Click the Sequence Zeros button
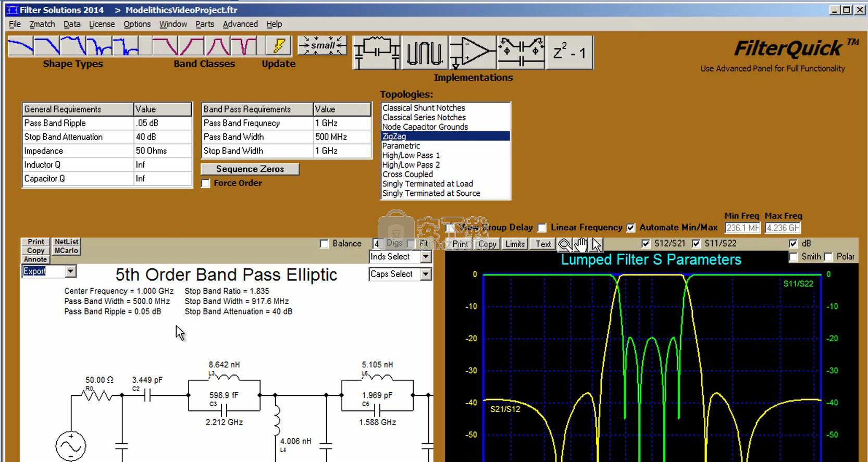The width and height of the screenshot is (868, 462). pos(250,169)
